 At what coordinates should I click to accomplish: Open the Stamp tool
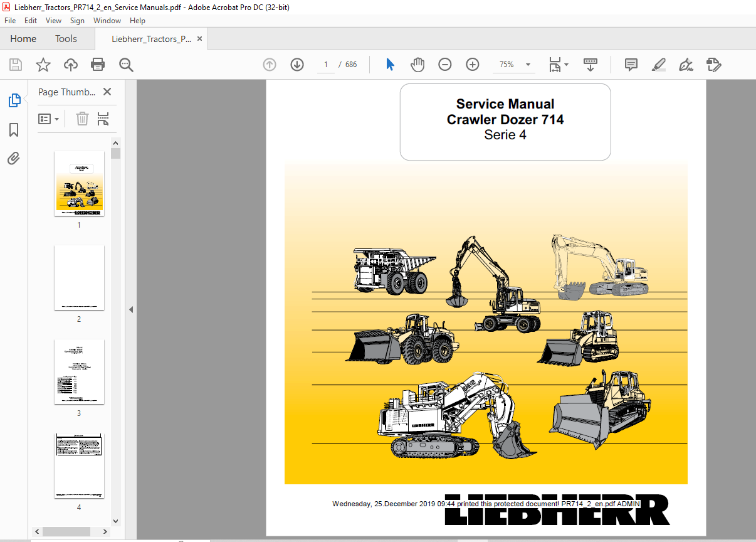[714, 65]
